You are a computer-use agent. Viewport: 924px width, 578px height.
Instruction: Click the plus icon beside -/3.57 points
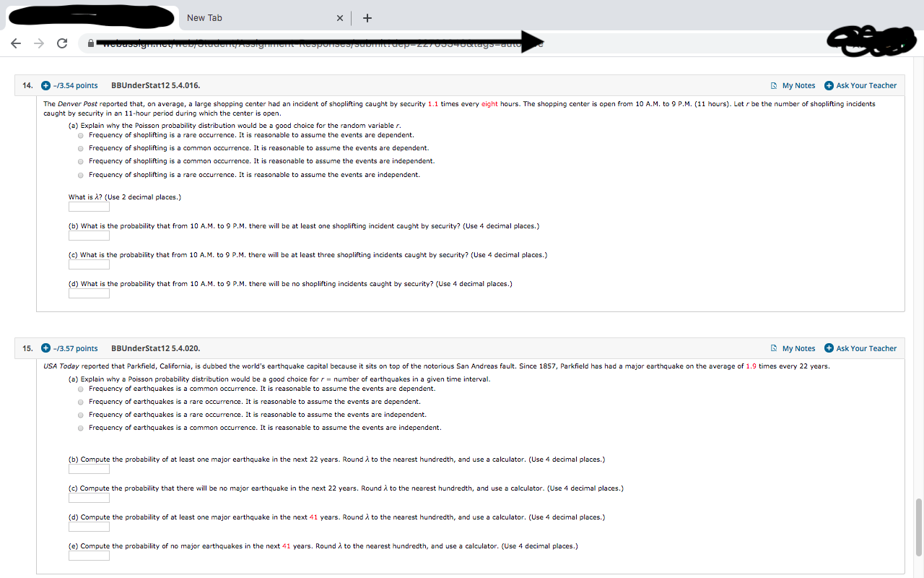point(46,348)
